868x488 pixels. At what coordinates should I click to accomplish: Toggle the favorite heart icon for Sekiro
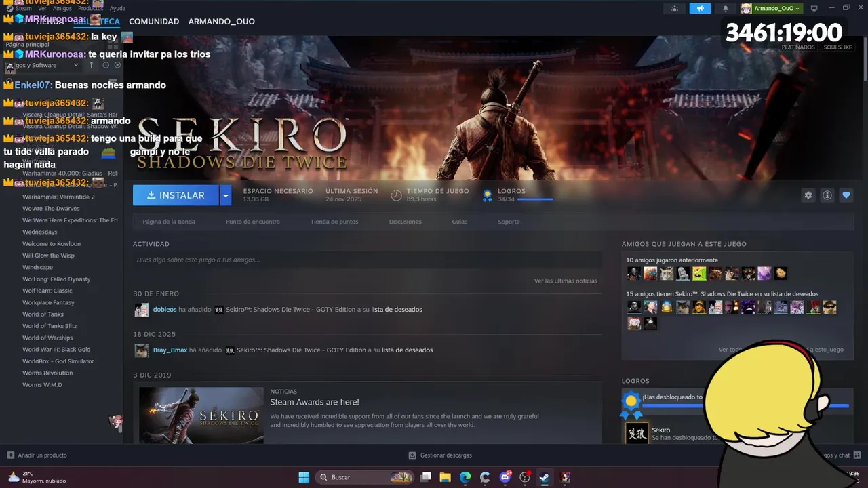846,195
